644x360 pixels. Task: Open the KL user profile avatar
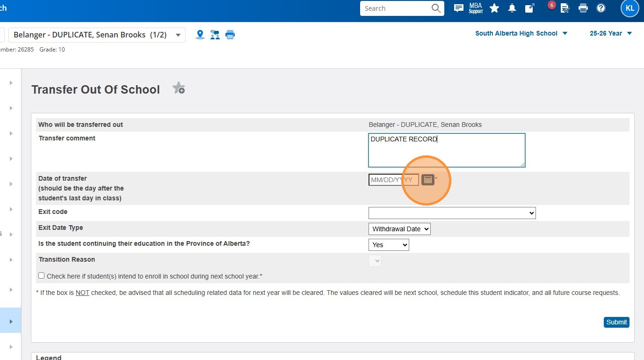point(630,8)
